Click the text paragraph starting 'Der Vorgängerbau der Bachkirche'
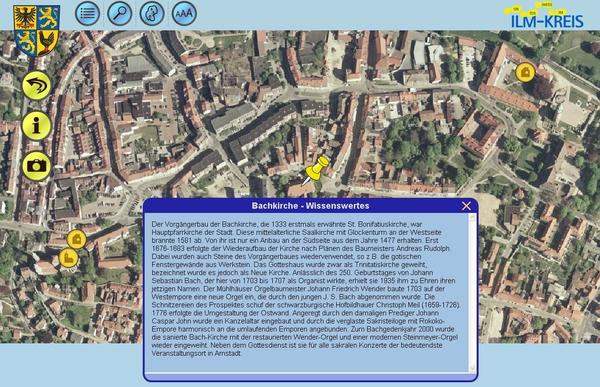Viewport: 600px width, 387px height. (306, 289)
